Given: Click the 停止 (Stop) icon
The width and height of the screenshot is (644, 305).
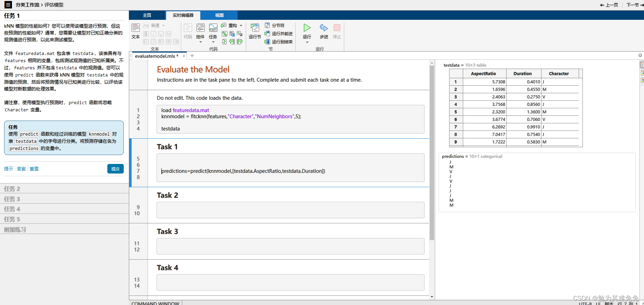Looking at the screenshot, I should (x=337, y=28).
